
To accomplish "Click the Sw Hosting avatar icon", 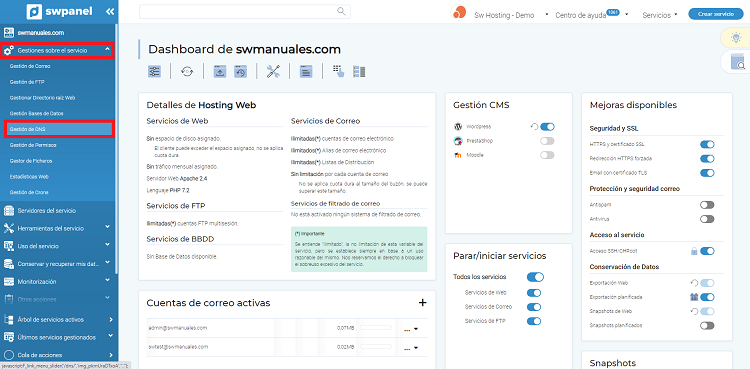I will (458, 13).
